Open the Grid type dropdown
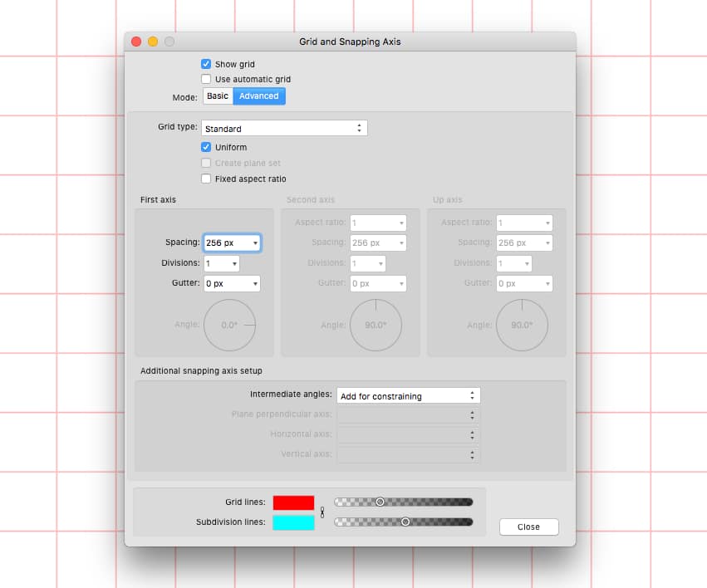 (285, 128)
